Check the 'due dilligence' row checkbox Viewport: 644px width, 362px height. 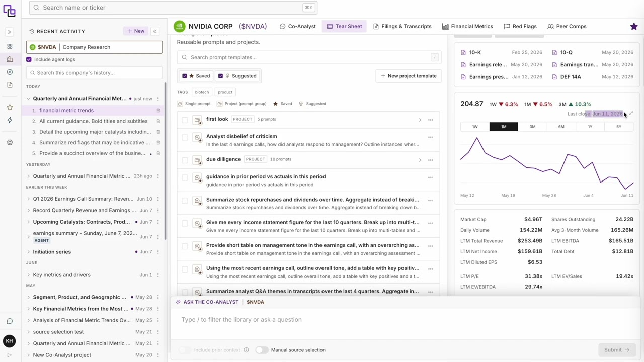point(185,160)
